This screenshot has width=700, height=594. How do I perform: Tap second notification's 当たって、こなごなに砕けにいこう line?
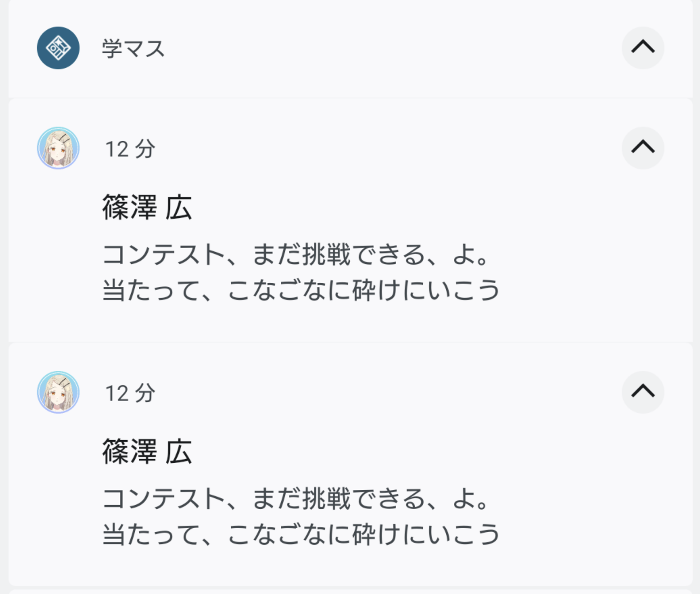[301, 534]
